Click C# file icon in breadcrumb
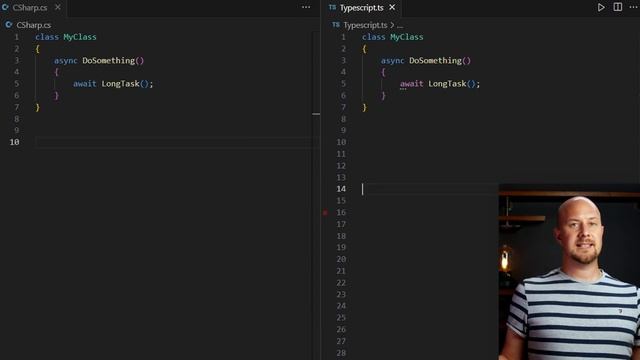Screen dimensions: 640x360 click(x=9, y=25)
